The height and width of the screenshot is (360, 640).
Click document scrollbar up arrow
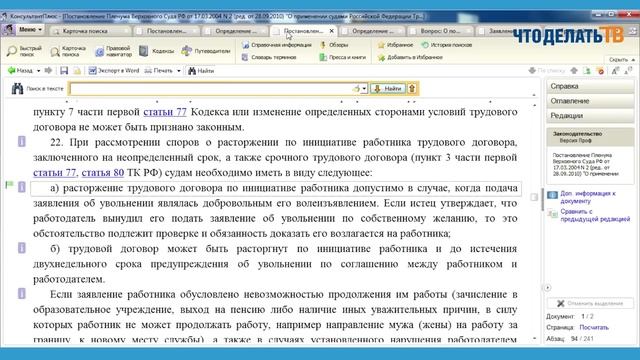click(535, 105)
